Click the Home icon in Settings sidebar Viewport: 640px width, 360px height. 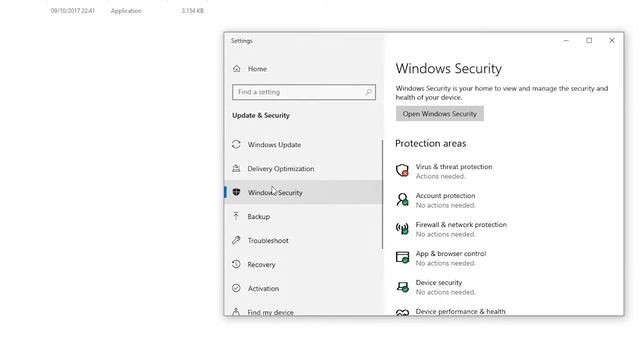(x=236, y=69)
